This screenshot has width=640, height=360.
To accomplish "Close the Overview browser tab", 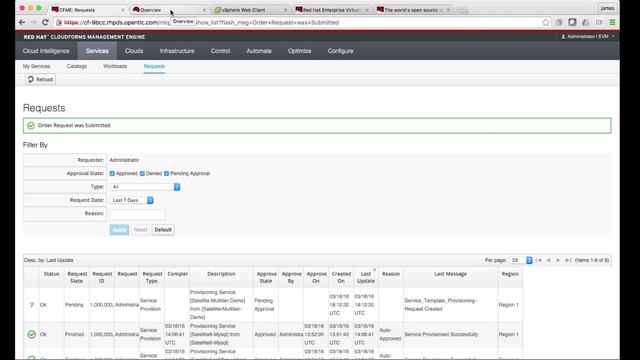I will (x=204, y=10).
